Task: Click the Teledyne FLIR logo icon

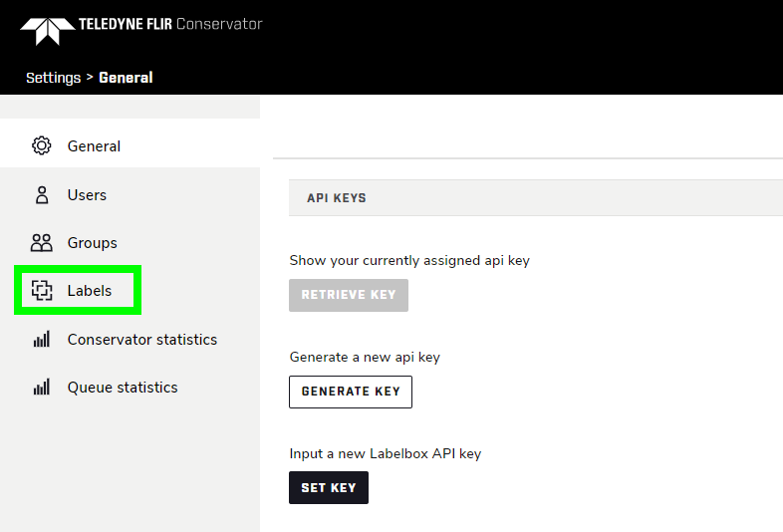Action: tap(47, 30)
